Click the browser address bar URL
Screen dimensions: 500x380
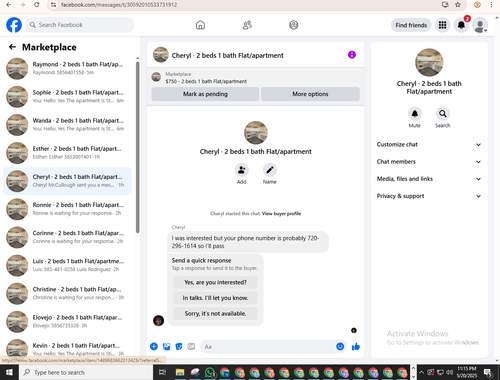tap(119, 5)
